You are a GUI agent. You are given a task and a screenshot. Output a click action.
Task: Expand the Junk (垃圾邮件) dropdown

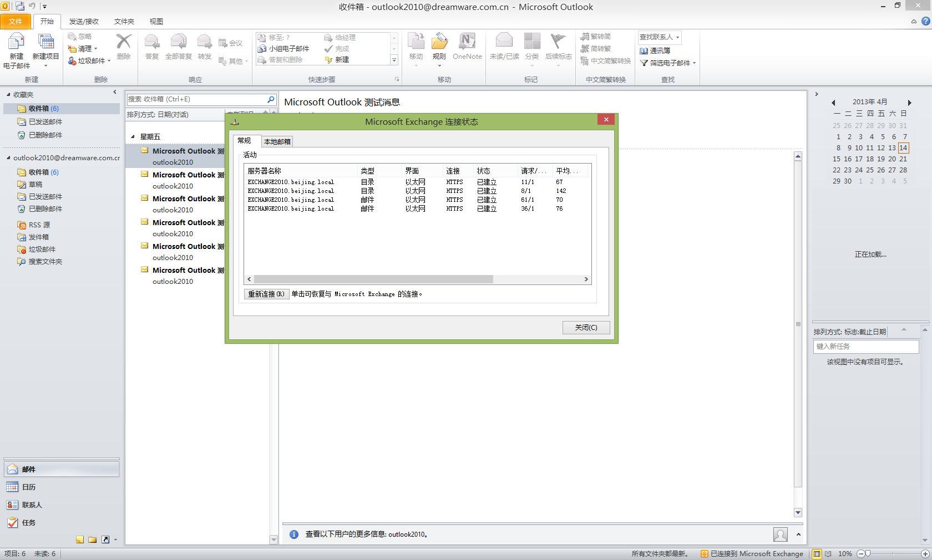click(x=109, y=61)
